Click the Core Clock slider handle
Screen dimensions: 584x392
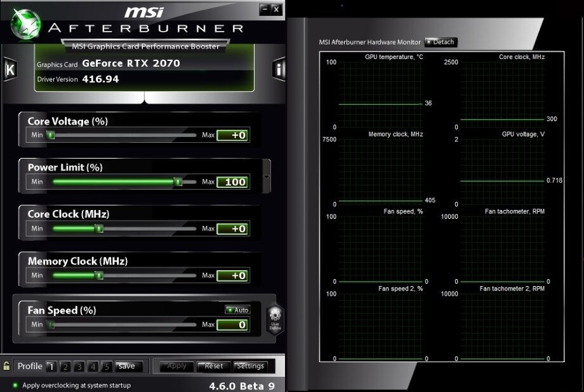pyautogui.click(x=98, y=228)
